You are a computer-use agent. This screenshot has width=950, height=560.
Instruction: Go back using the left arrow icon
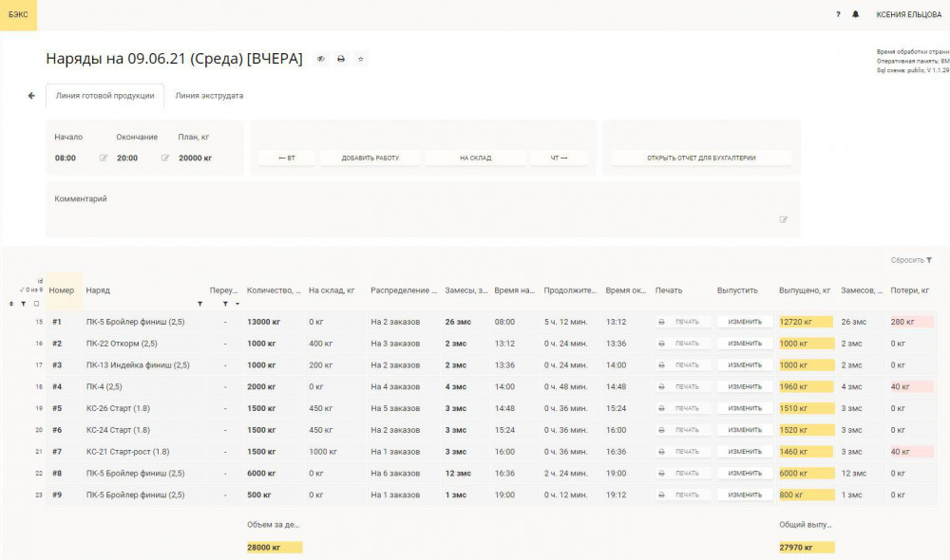[31, 96]
